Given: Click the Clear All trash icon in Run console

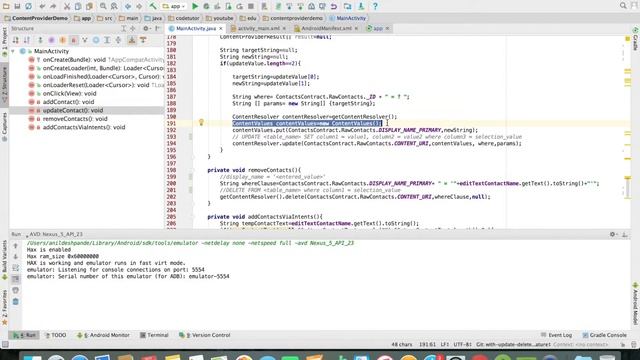Looking at the screenshot, I should [16, 302].
